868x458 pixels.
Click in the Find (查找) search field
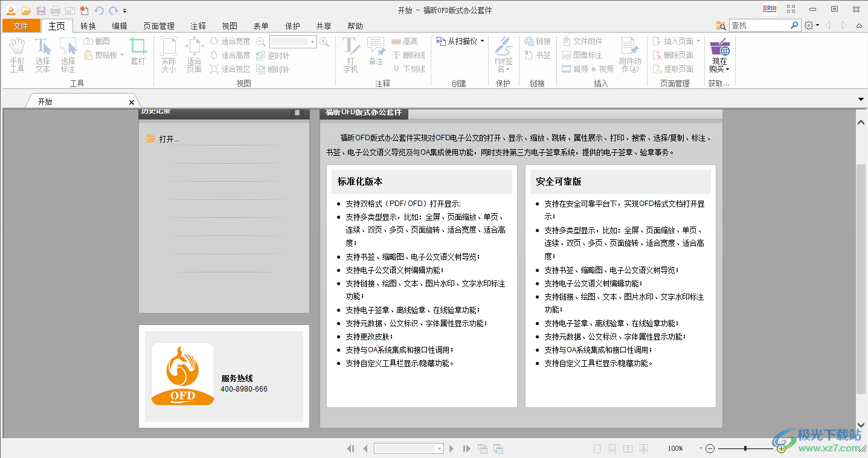tap(759, 25)
